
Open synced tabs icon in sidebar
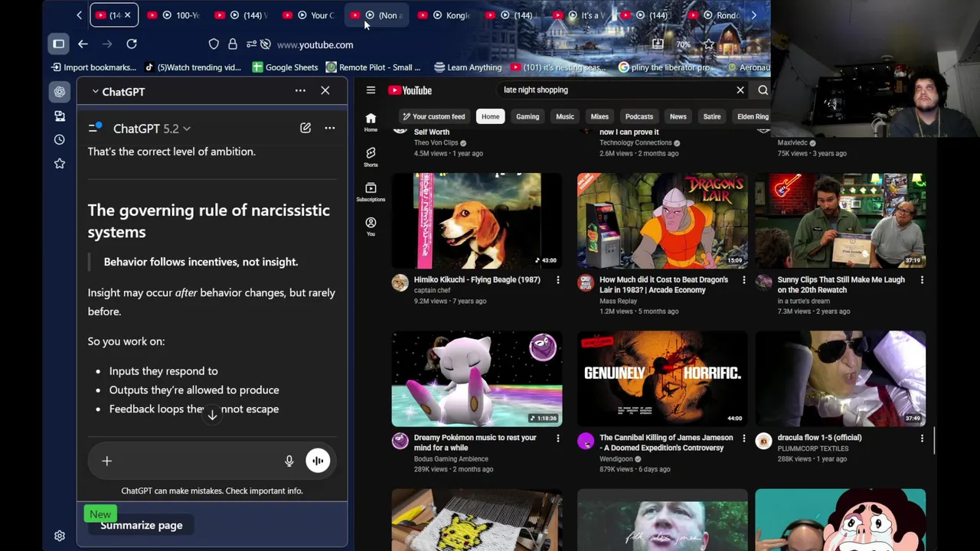[60, 116]
